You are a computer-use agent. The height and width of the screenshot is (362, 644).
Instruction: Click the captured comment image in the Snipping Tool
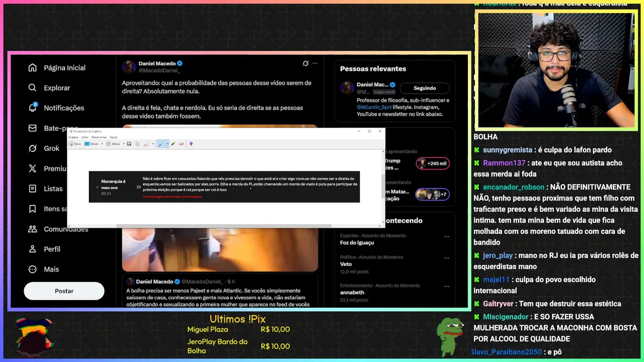point(224,187)
